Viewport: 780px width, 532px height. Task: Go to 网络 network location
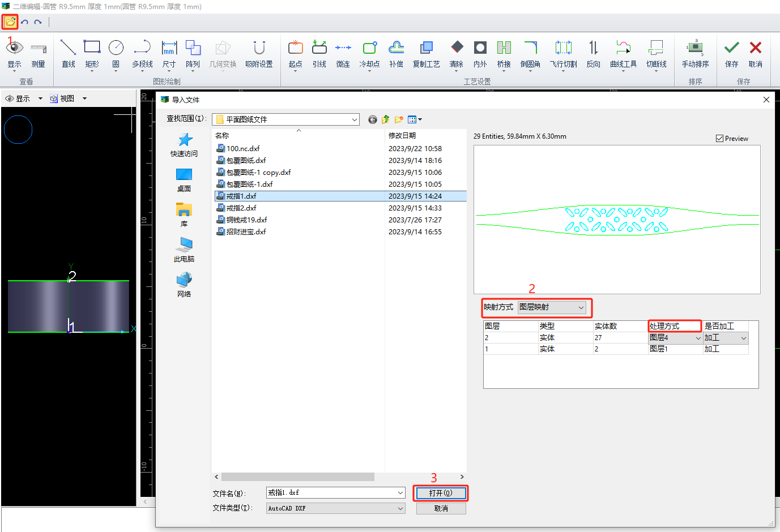tap(184, 285)
